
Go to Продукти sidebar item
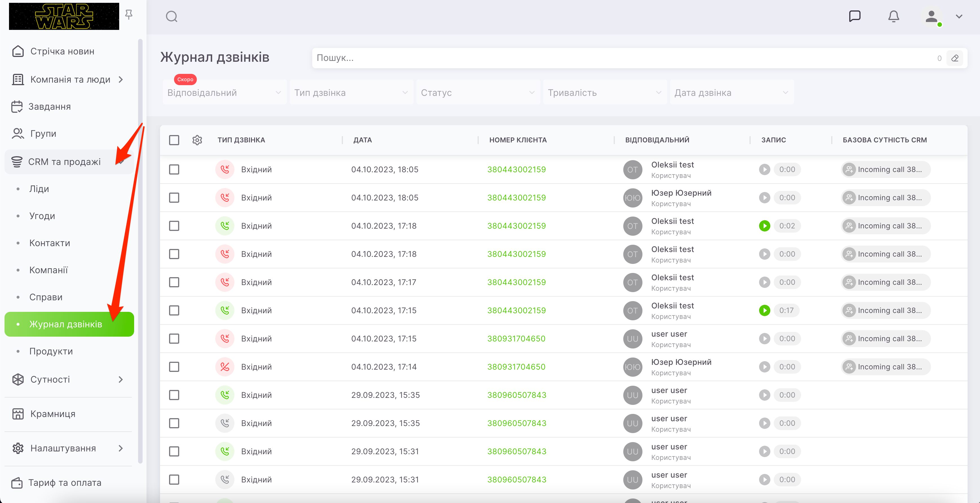(51, 351)
